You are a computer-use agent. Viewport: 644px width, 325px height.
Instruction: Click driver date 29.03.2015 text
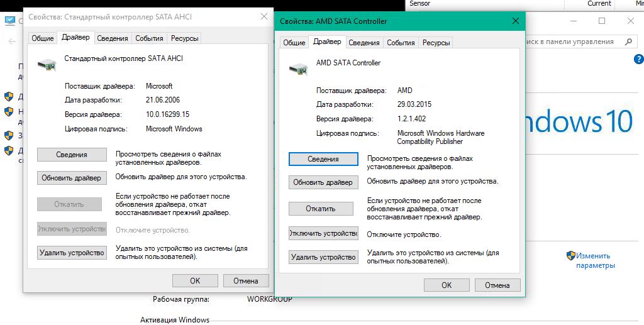click(414, 104)
